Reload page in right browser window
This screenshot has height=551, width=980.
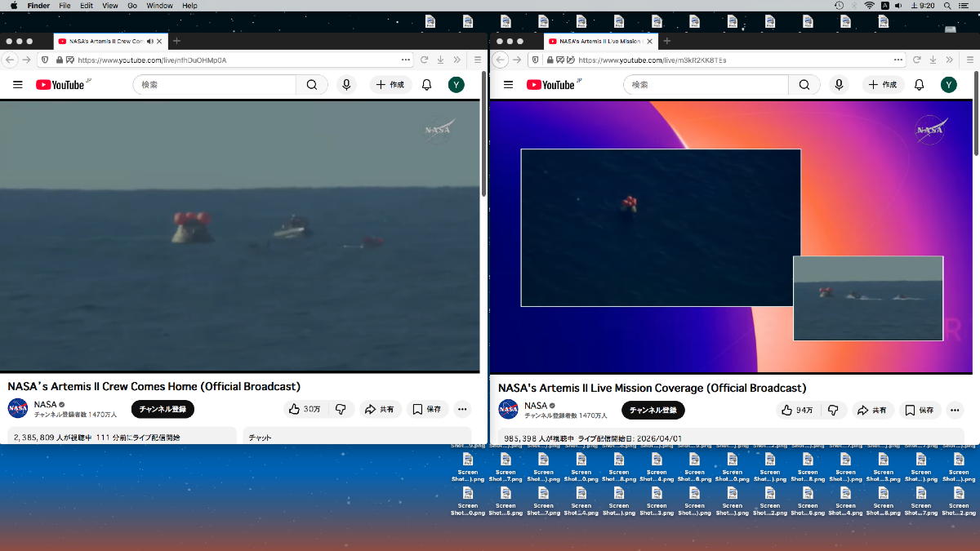(x=916, y=60)
